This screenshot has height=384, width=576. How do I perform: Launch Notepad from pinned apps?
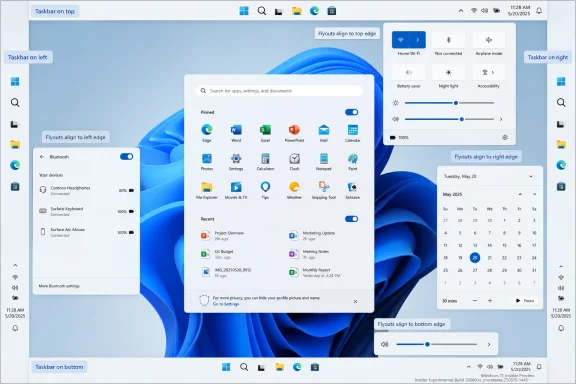click(x=324, y=161)
